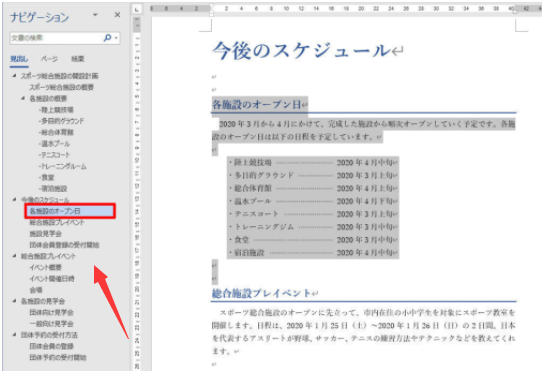Collapse the 今後のスケジュール heading triangle
The image size is (545, 372).
point(14,200)
